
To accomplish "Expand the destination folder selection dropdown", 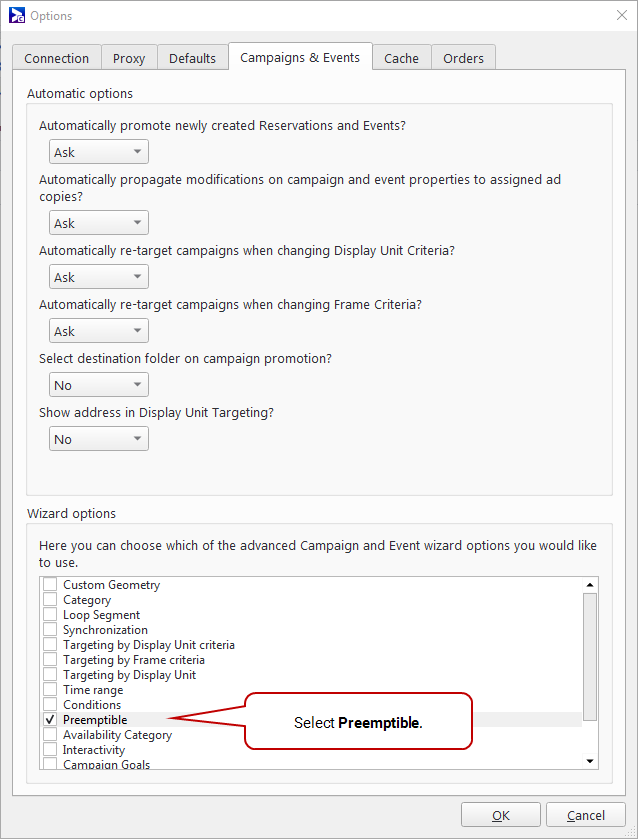I will point(98,385).
